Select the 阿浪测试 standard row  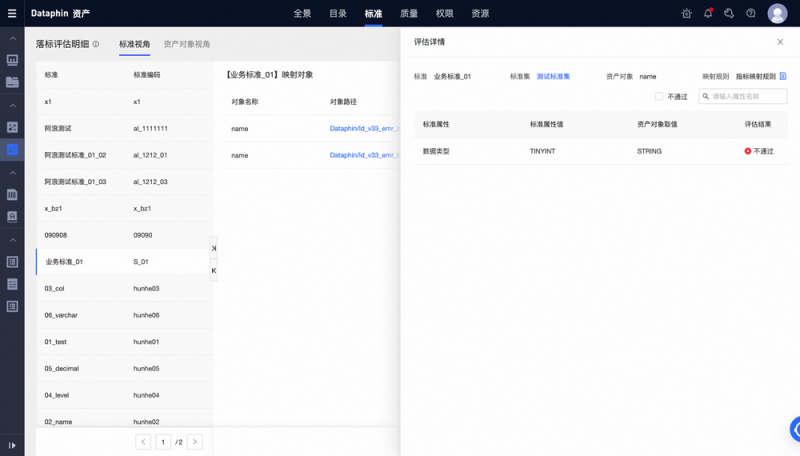coord(58,128)
